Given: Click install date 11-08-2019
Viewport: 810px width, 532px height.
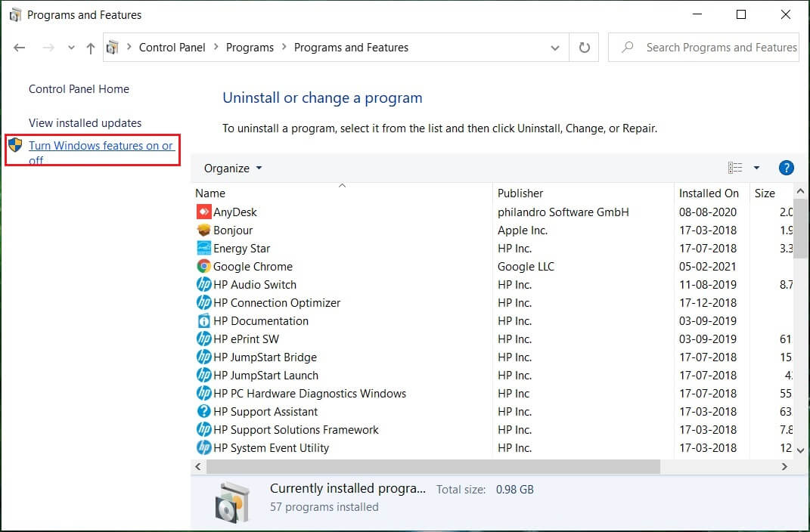Looking at the screenshot, I should [x=708, y=285].
